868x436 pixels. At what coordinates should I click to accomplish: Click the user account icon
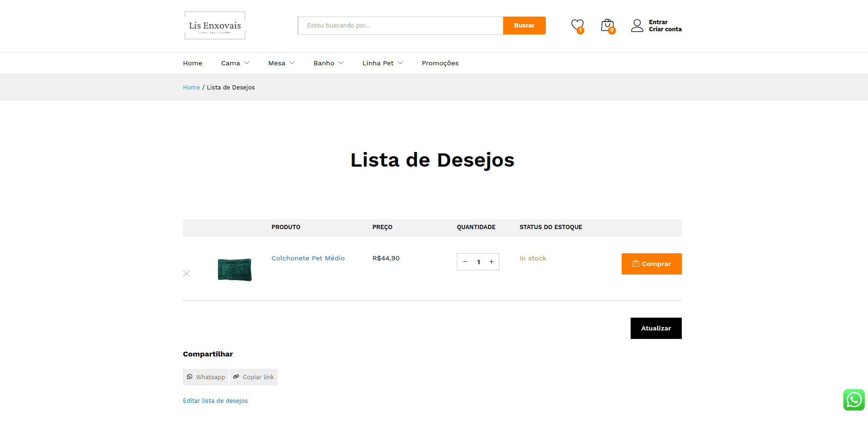pyautogui.click(x=637, y=26)
